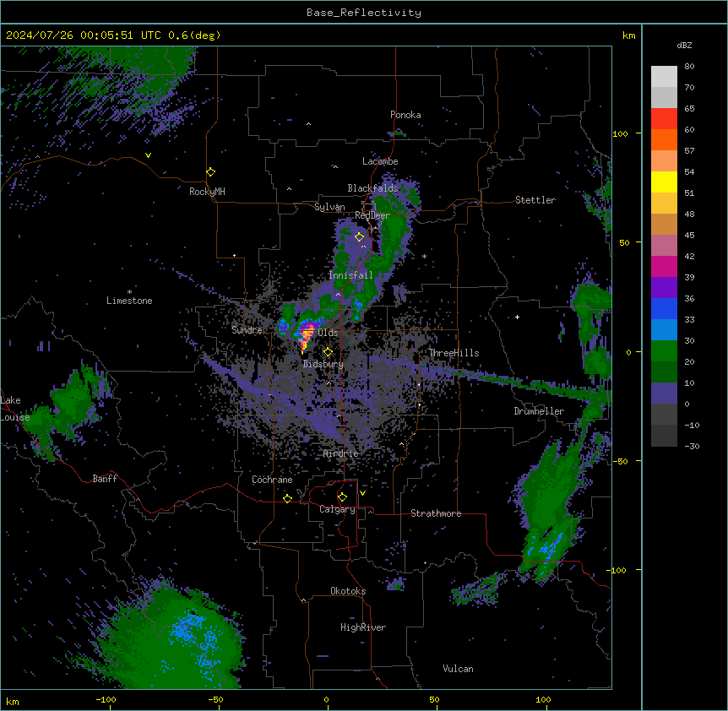Click the Ponoka city label

405,115
